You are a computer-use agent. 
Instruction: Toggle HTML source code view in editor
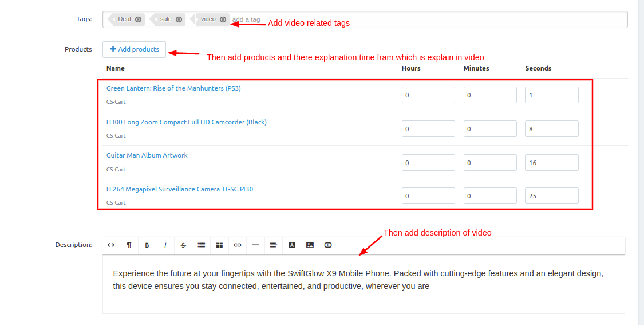111,245
